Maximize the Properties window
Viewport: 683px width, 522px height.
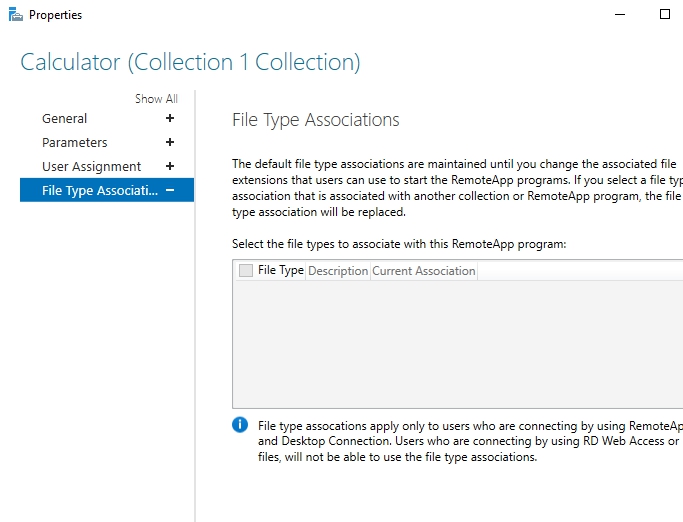tap(665, 15)
